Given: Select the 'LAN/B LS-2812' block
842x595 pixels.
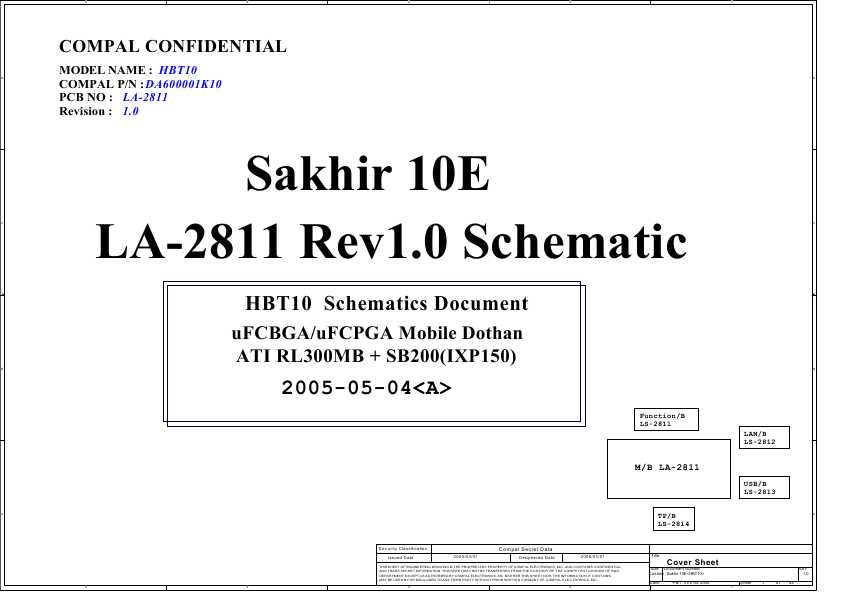Looking at the screenshot, I should (x=764, y=438).
